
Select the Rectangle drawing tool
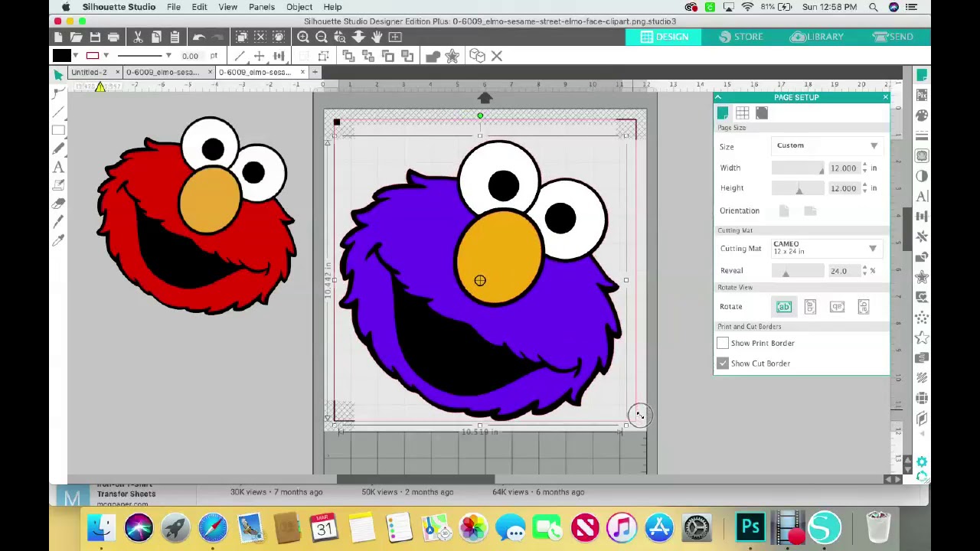pos(58,130)
